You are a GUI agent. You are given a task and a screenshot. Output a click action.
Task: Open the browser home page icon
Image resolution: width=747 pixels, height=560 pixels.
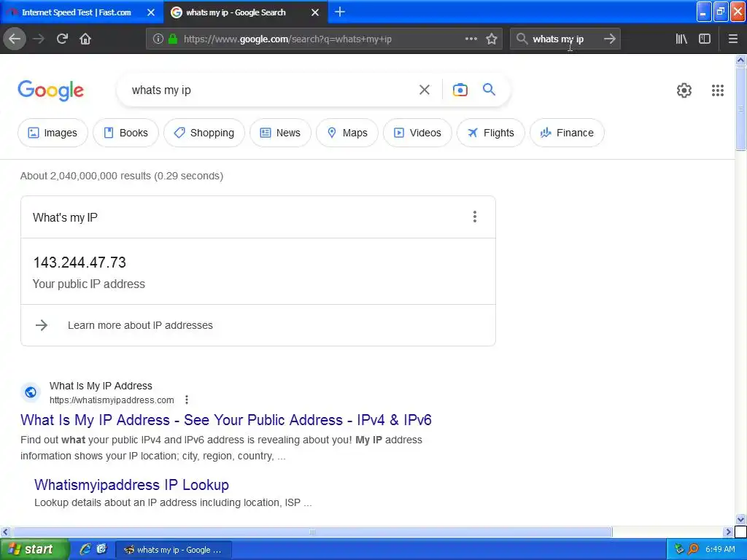85,39
